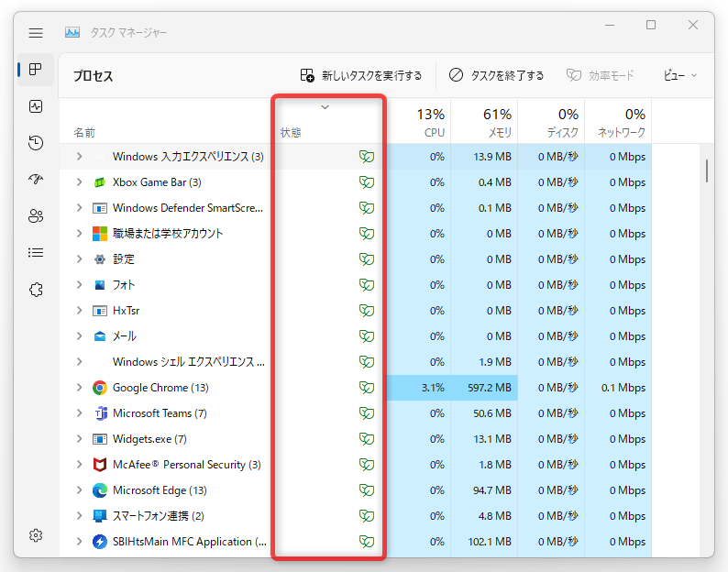Screen dimensions: 728x572
Task: Click the McAfee Personal Security icon
Action: (x=100, y=465)
